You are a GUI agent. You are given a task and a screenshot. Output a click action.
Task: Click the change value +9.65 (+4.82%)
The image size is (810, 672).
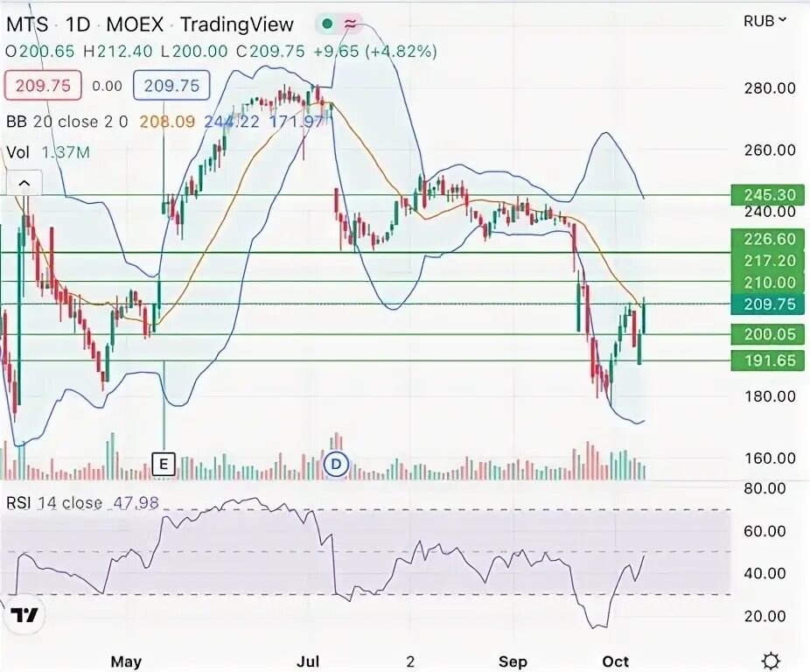pyautogui.click(x=375, y=52)
